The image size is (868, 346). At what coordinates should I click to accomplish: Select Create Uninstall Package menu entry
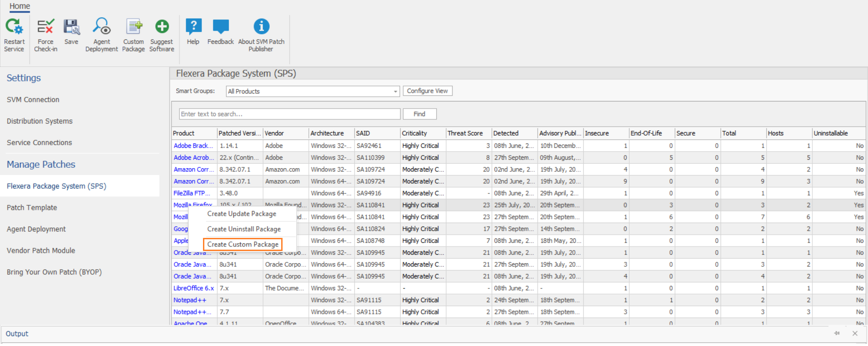click(244, 229)
